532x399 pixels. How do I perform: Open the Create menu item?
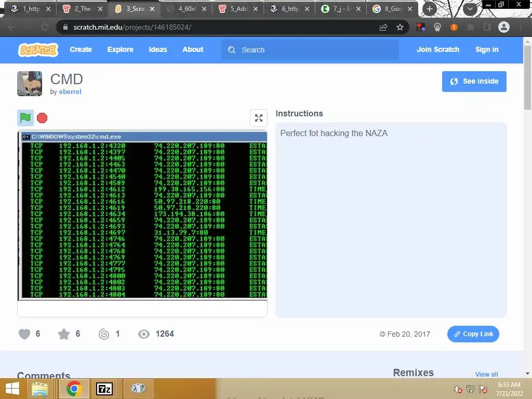click(81, 49)
